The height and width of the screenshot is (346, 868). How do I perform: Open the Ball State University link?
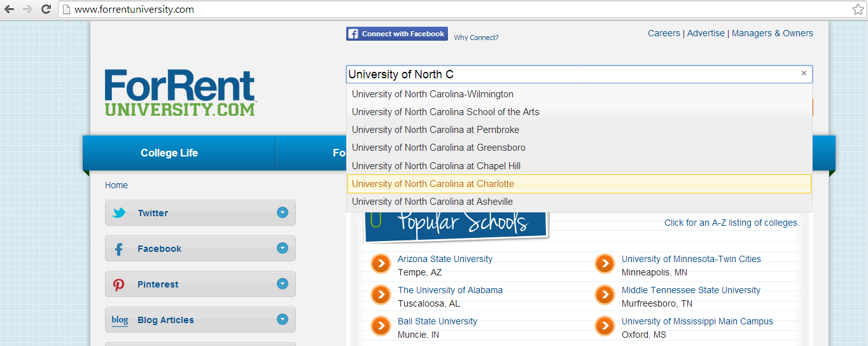[437, 321]
